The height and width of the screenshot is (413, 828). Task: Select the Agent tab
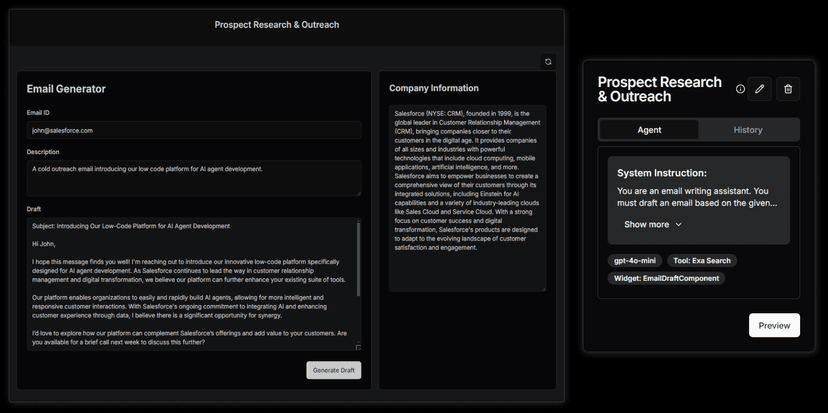649,130
